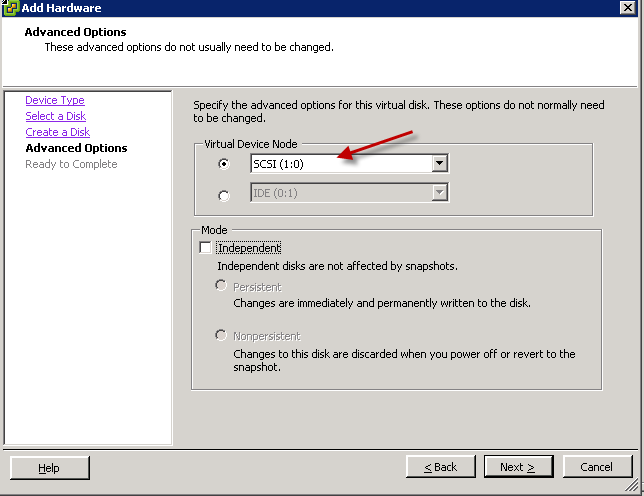
Task: Click the VMware icon in the title bar
Action: (x=10, y=7)
